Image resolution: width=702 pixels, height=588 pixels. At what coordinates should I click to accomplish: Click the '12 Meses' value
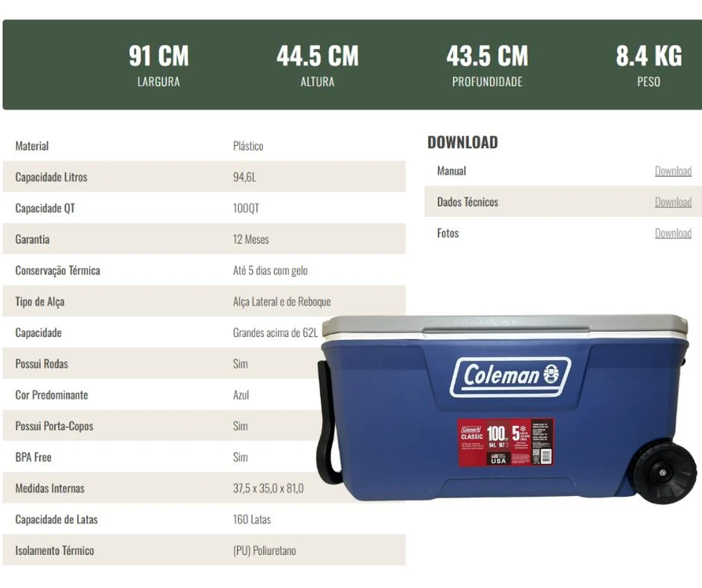(251, 239)
